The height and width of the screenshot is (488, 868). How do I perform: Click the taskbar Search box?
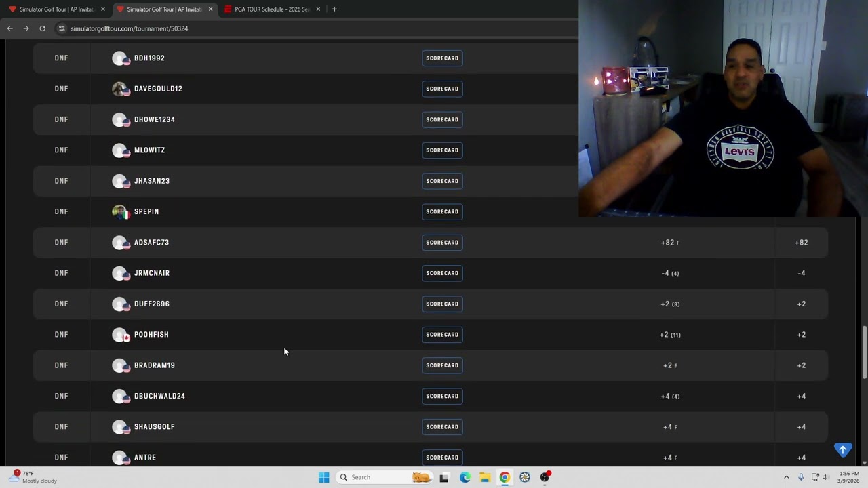click(x=385, y=477)
